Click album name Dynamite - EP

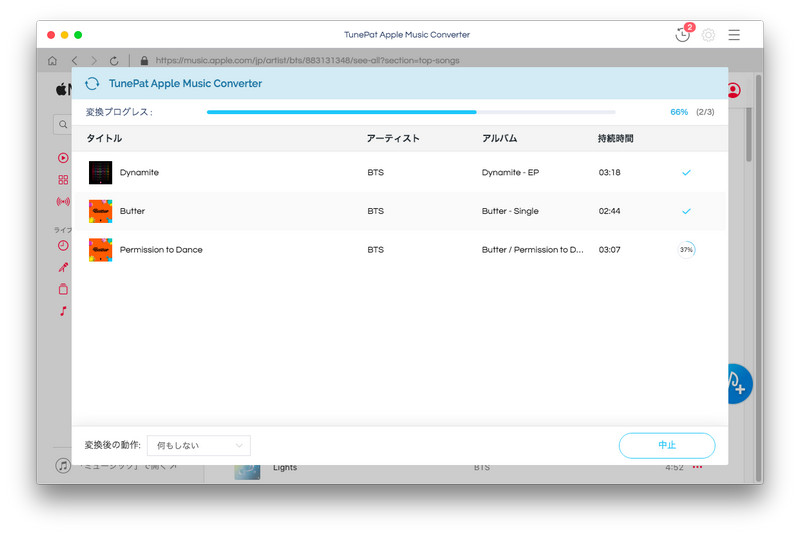pyautogui.click(x=510, y=172)
